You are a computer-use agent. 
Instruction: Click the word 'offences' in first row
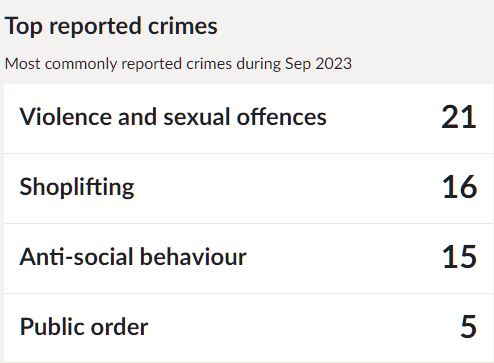(282, 117)
